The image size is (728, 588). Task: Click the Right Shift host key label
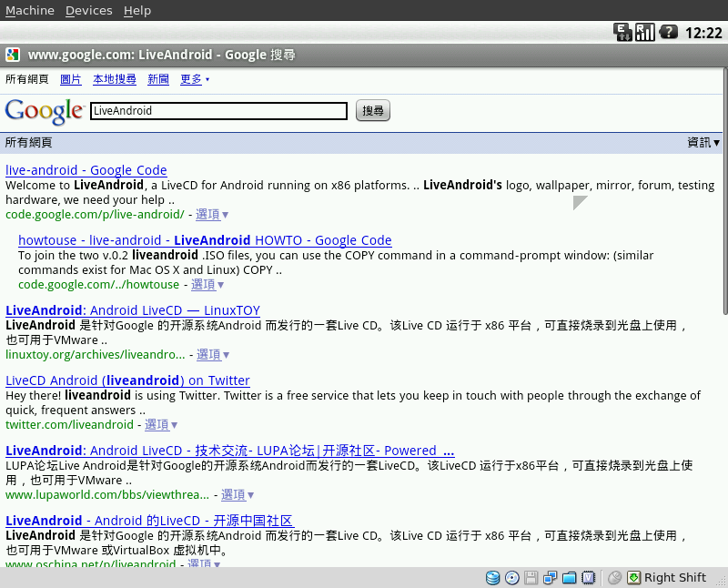coord(675,577)
